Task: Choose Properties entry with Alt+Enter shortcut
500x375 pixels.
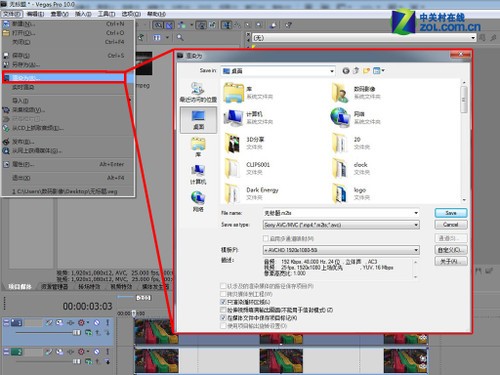Action: [68, 164]
